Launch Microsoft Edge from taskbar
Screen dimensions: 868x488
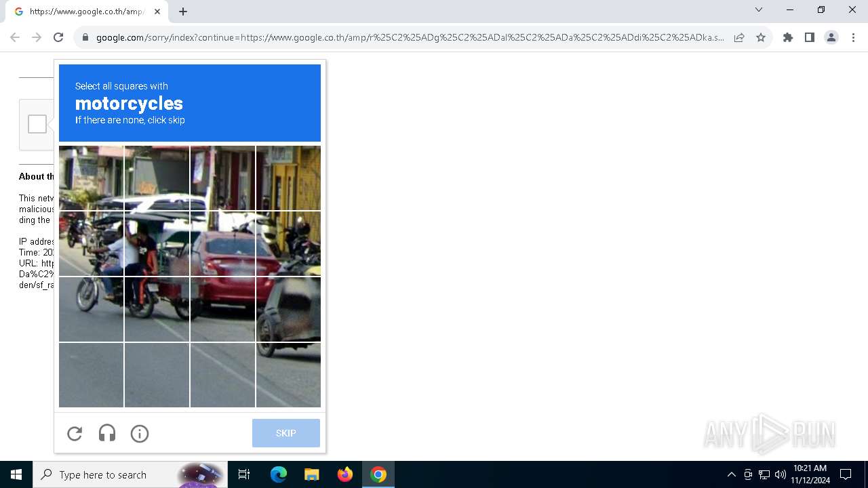point(279,474)
